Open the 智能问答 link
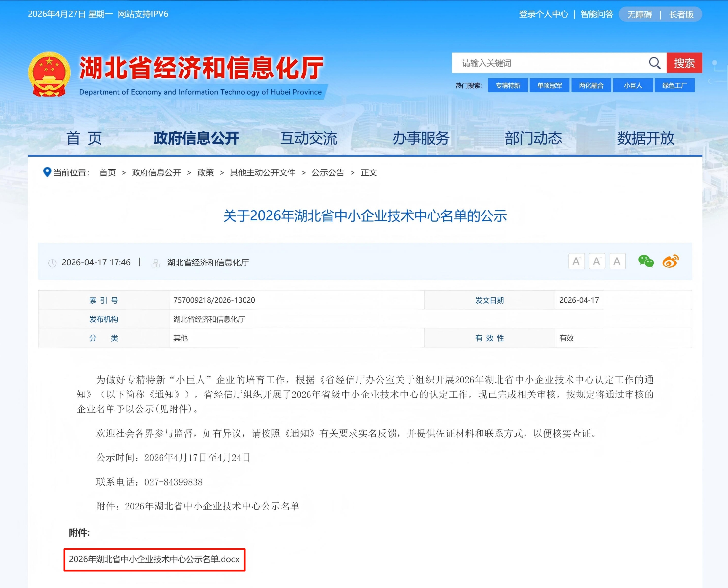 tap(597, 14)
